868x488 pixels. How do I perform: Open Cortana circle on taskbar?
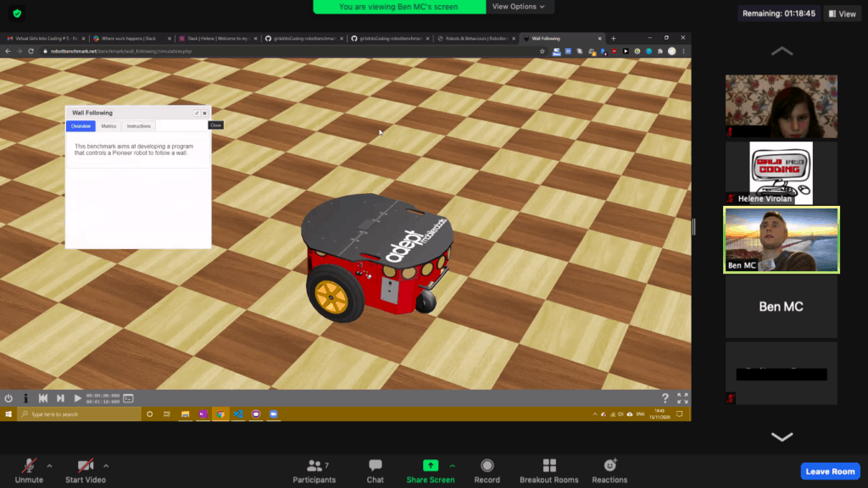coord(149,413)
